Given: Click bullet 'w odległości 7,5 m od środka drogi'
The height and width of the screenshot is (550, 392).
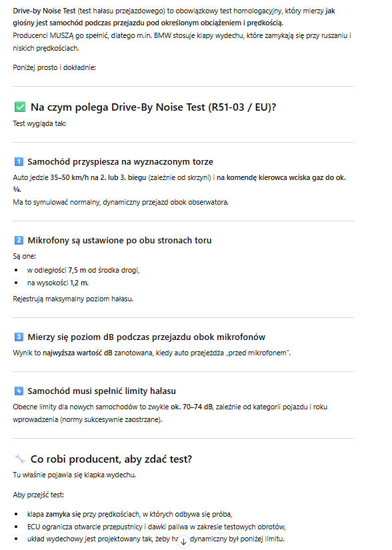Looking at the screenshot, I should pyautogui.click(x=83, y=270).
